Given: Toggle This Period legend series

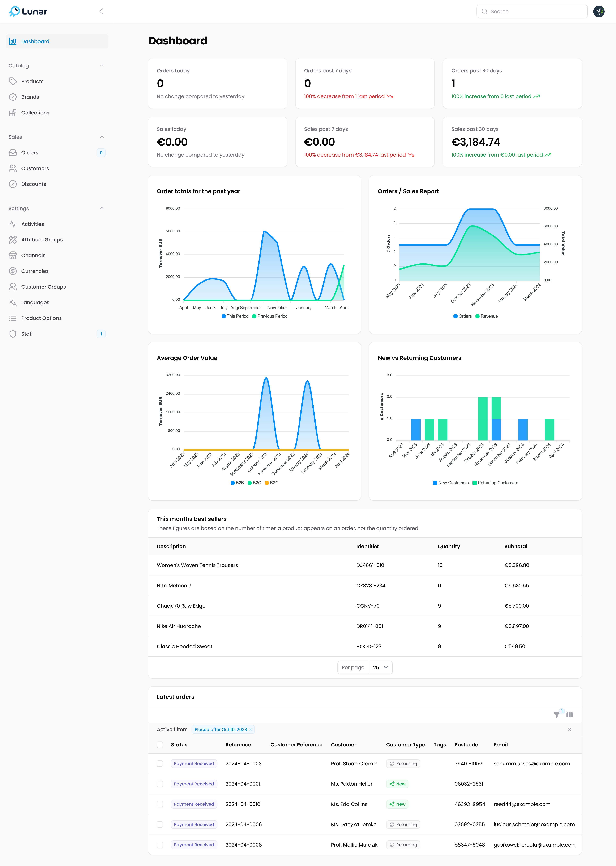Looking at the screenshot, I should 235,316.
